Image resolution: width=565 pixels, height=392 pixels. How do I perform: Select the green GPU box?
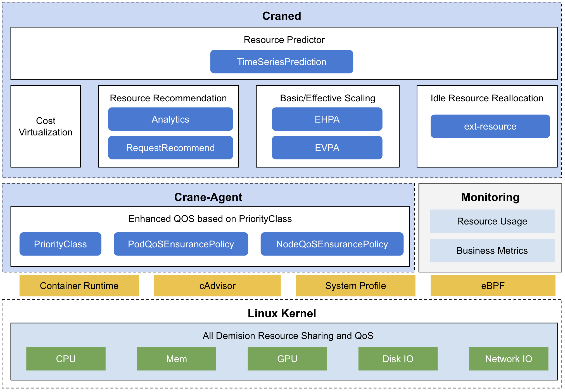point(287,359)
